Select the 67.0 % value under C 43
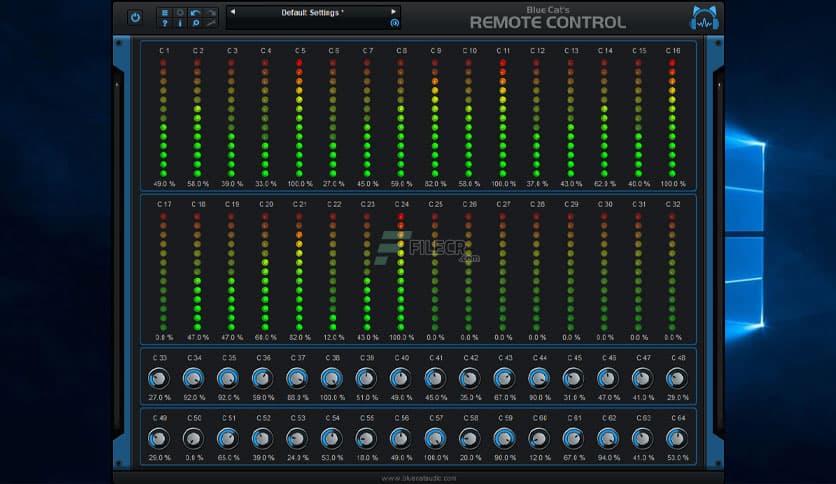Screen dimensions: 836x484 pyautogui.click(x=505, y=398)
